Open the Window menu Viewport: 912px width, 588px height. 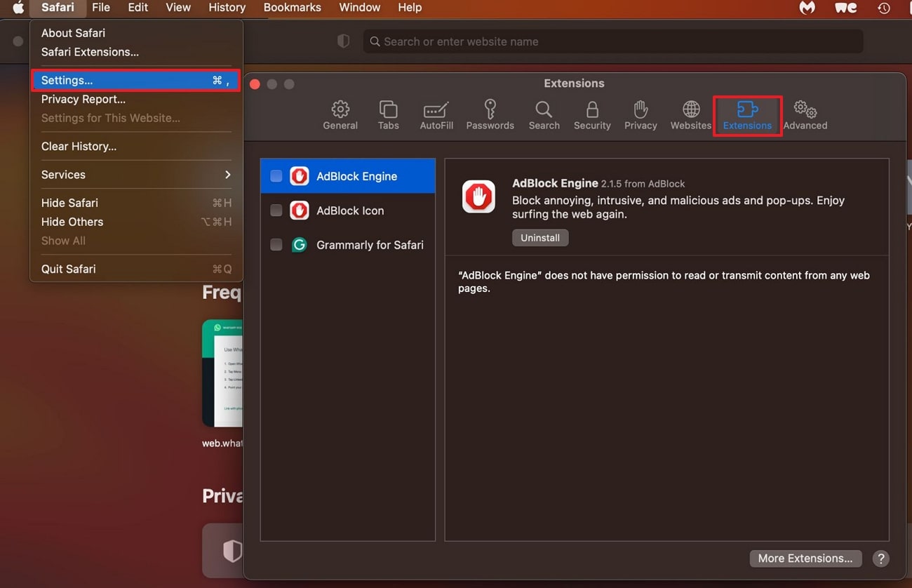[360, 8]
